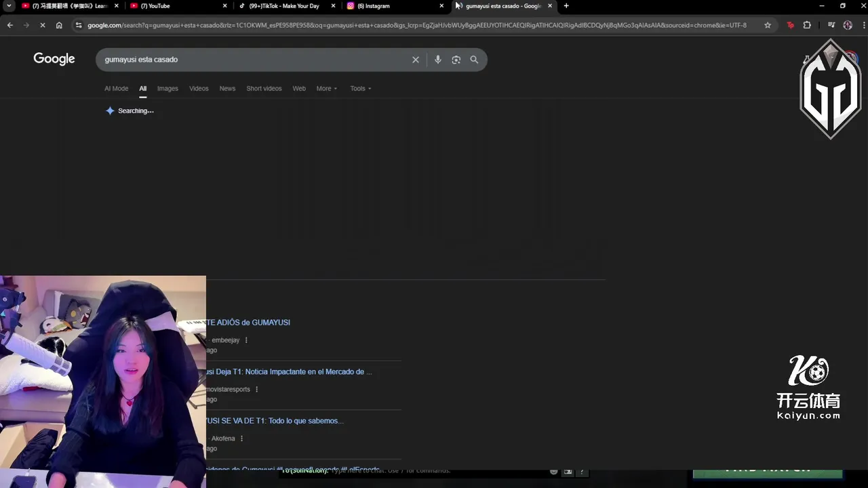This screenshot has width=868, height=488.
Task: Open the tab search dropdown arrow
Action: tap(9, 6)
